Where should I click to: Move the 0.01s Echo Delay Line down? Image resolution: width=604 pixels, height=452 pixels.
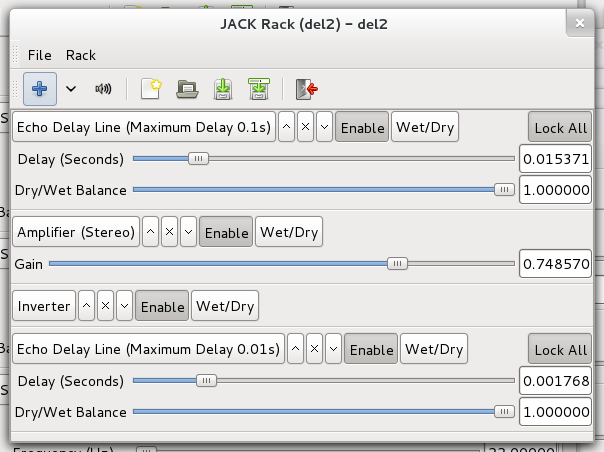coord(333,349)
